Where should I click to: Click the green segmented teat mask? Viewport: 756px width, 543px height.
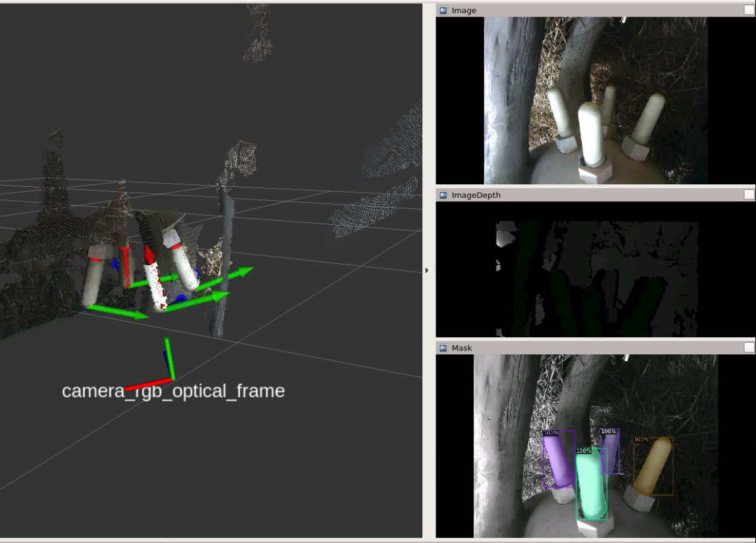coord(591,484)
